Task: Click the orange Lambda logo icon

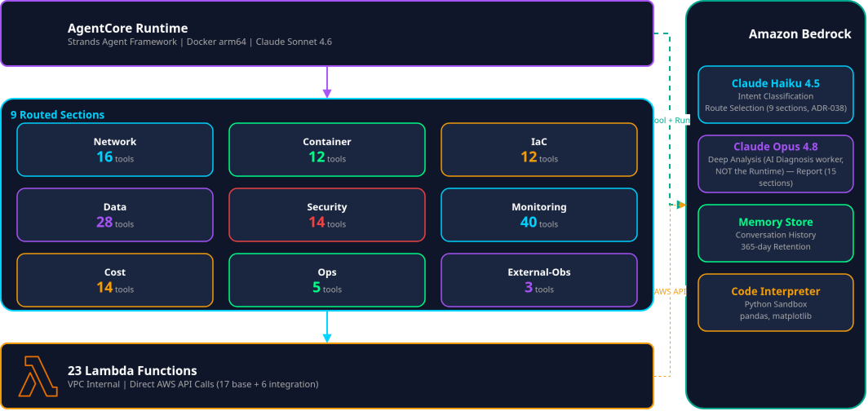Action: [x=38, y=376]
